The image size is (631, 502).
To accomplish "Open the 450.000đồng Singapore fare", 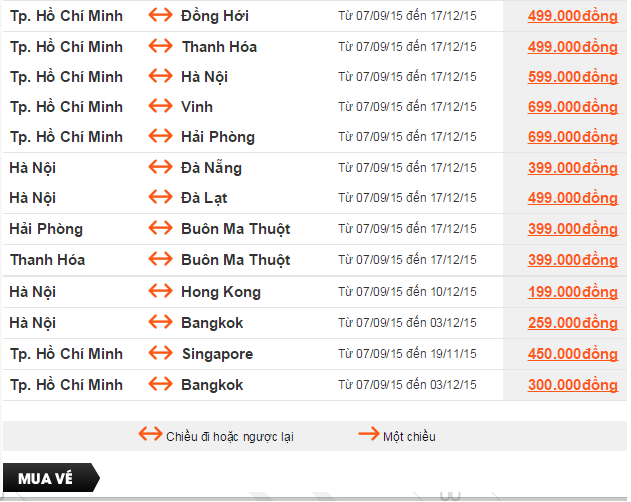I will pos(573,353).
